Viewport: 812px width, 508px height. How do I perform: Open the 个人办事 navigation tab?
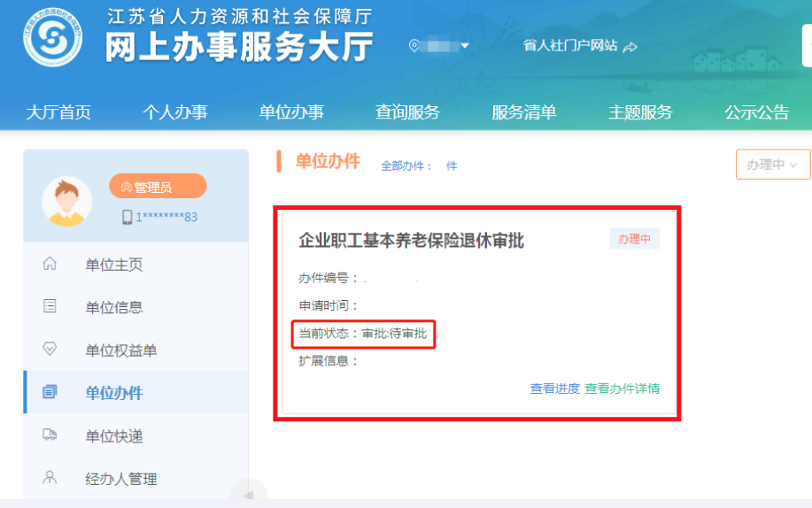click(175, 112)
